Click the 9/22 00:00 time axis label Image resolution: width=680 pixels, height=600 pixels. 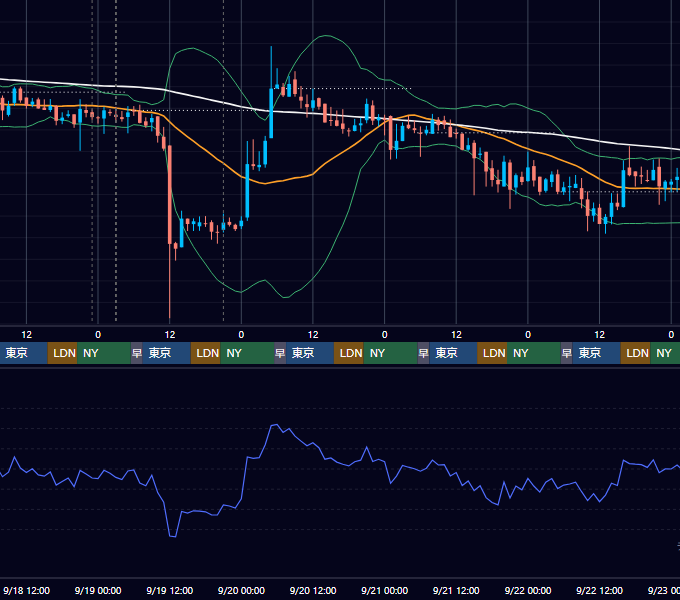click(x=528, y=590)
